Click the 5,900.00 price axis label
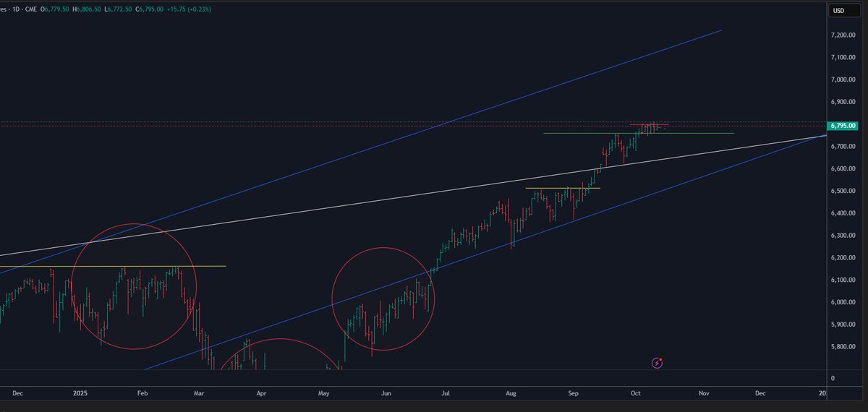Screen dimensions: 868x412 [x=843, y=325]
